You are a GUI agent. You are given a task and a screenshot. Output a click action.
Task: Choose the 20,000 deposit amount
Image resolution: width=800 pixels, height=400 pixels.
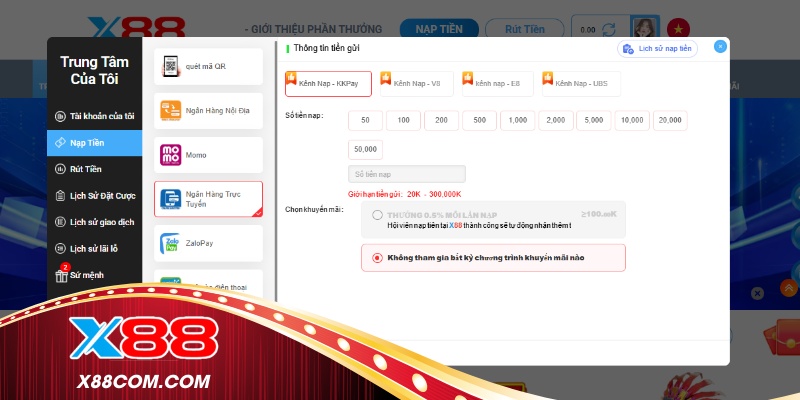[670, 120]
